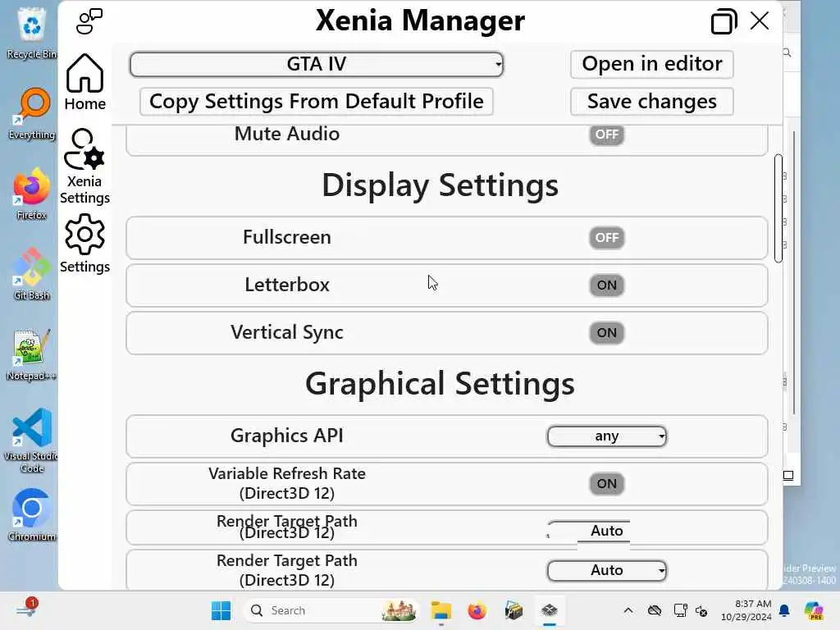
Task: Click the feedback chat icon in title bar
Action: click(89, 21)
